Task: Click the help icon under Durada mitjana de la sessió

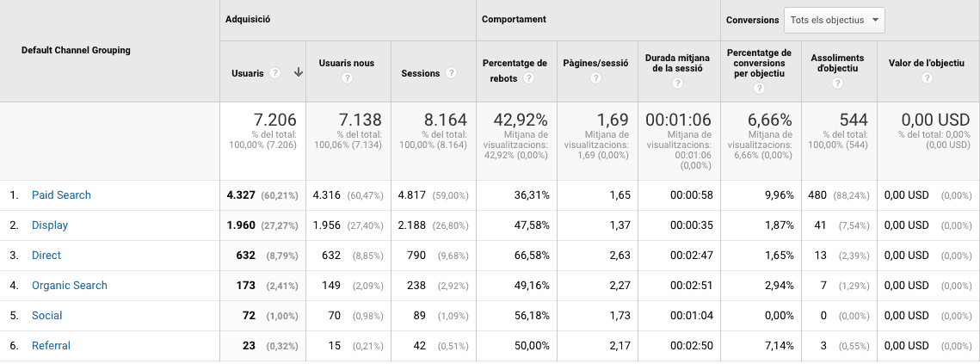Action: coord(677,83)
